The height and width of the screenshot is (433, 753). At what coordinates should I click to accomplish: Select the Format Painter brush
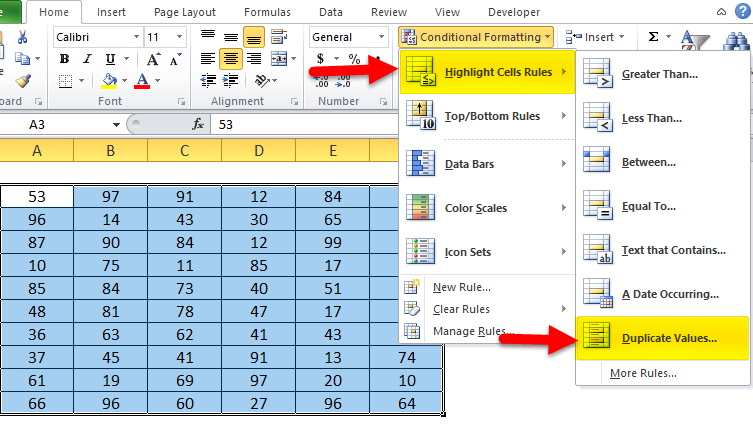22,81
